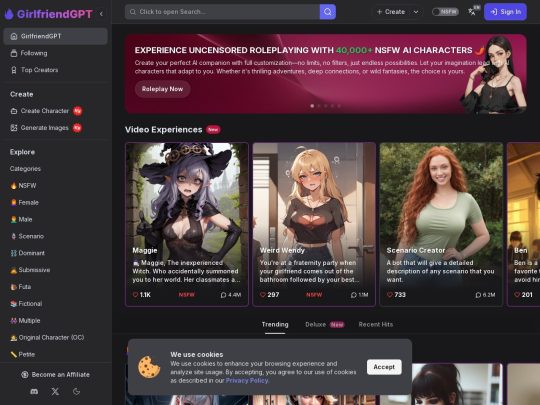Screen dimensions: 540x405
Task: Expand the Create dropdown arrow
Action: (416, 12)
